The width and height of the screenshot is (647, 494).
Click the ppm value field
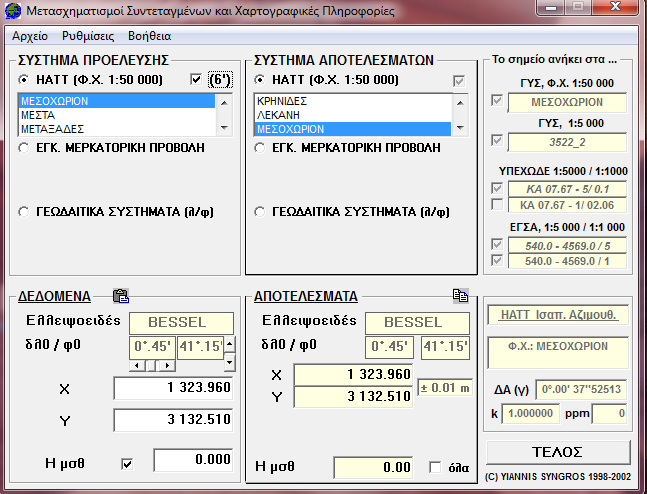click(609, 414)
